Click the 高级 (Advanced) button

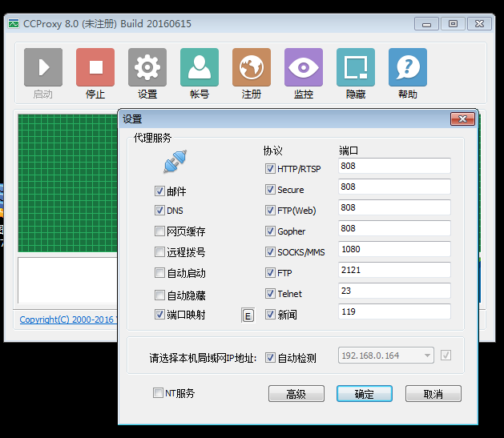point(296,394)
